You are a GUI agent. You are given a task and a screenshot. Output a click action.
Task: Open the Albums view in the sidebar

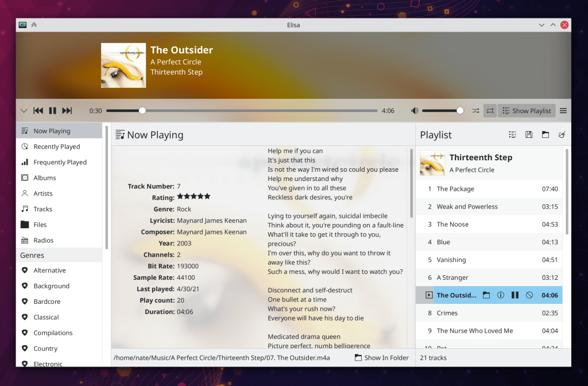point(45,178)
